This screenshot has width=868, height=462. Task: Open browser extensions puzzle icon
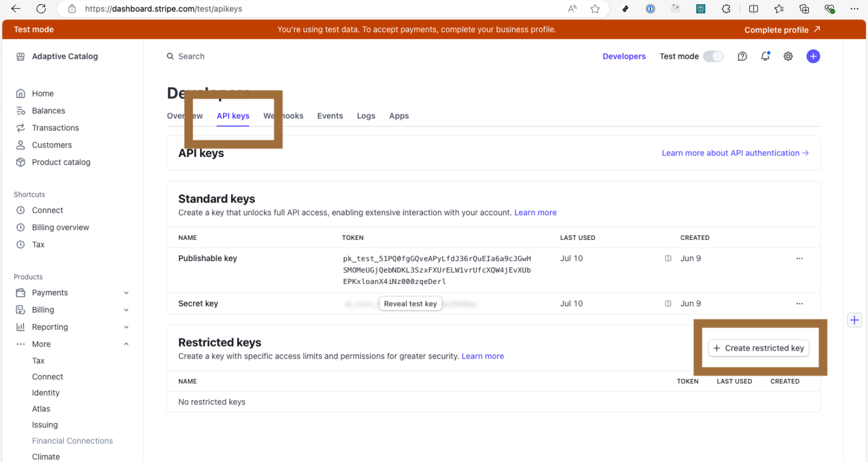(726, 8)
